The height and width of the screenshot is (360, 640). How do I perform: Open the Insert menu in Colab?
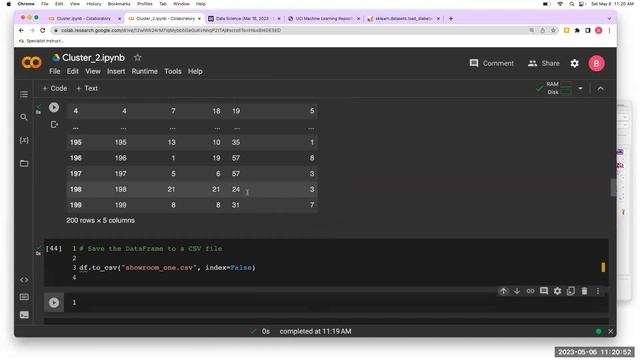[116, 71]
